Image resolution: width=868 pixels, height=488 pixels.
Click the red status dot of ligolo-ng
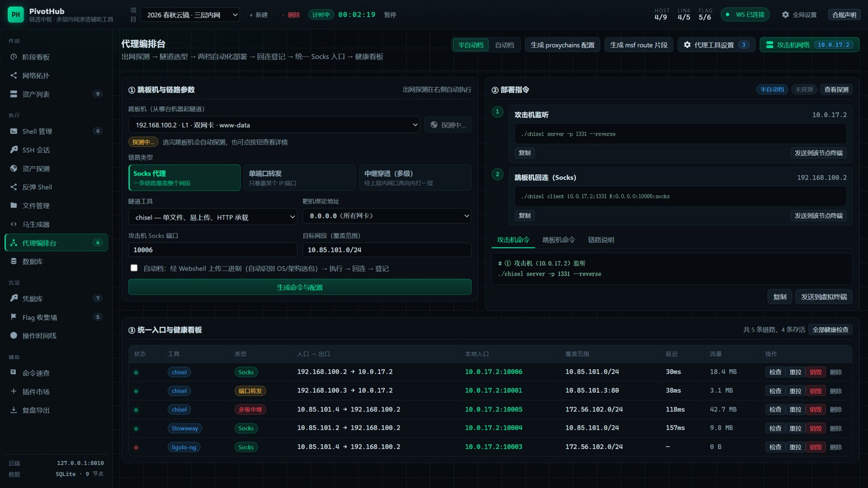[x=136, y=447]
